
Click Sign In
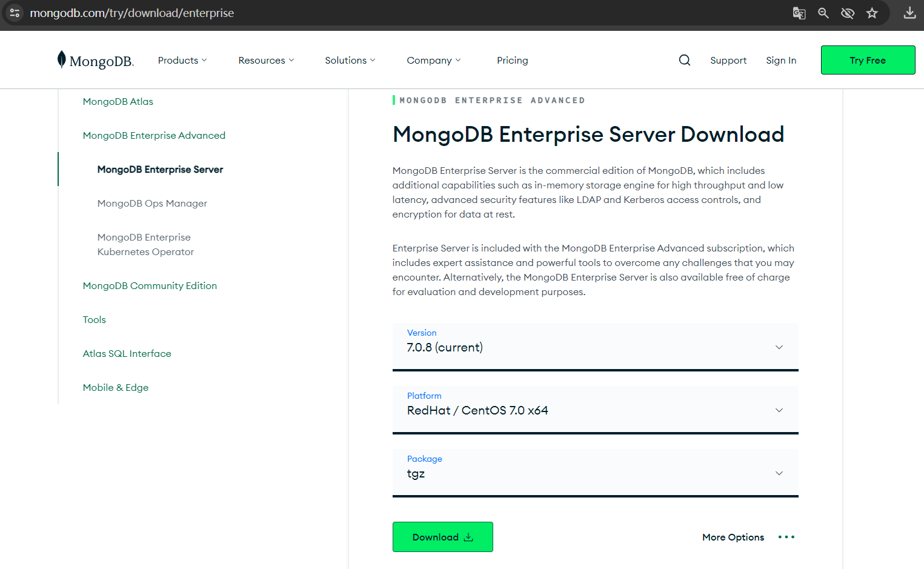781,60
